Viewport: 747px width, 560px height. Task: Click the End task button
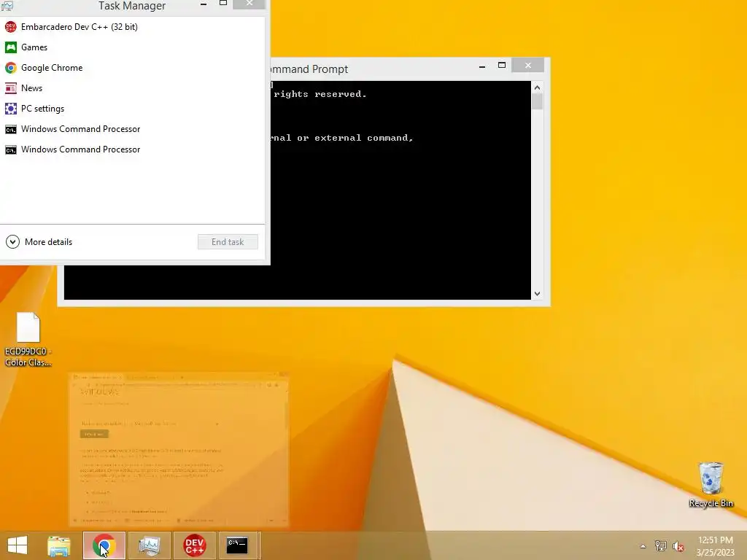(228, 242)
